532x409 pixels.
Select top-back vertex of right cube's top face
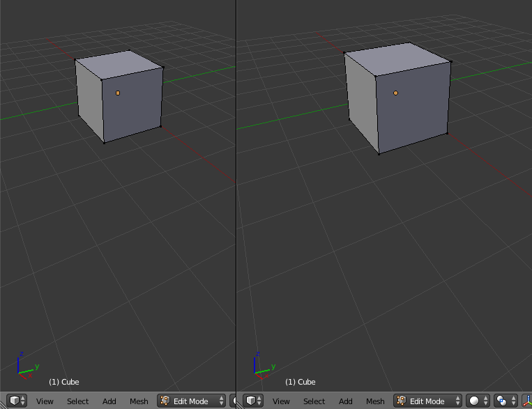(409, 43)
